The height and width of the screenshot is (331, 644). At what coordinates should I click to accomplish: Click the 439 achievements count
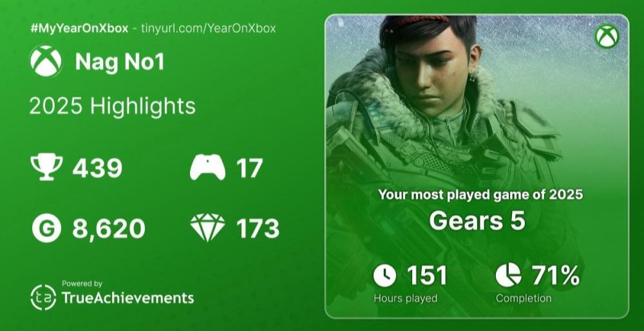coord(97,168)
